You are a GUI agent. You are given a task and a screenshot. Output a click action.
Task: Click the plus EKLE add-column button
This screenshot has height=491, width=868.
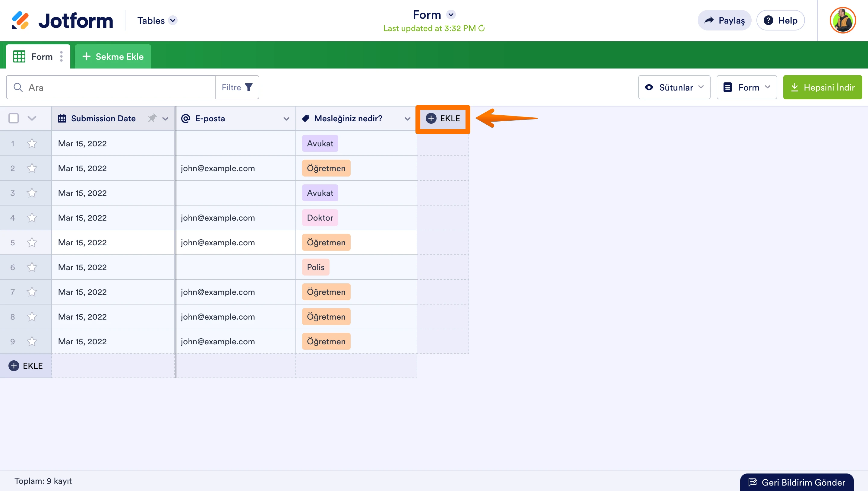coord(443,118)
